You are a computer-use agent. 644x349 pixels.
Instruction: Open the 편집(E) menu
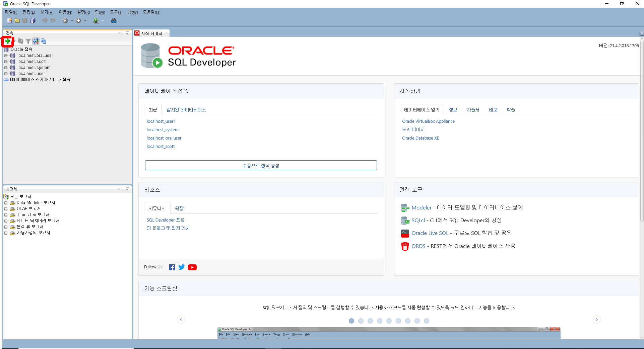pyautogui.click(x=29, y=12)
